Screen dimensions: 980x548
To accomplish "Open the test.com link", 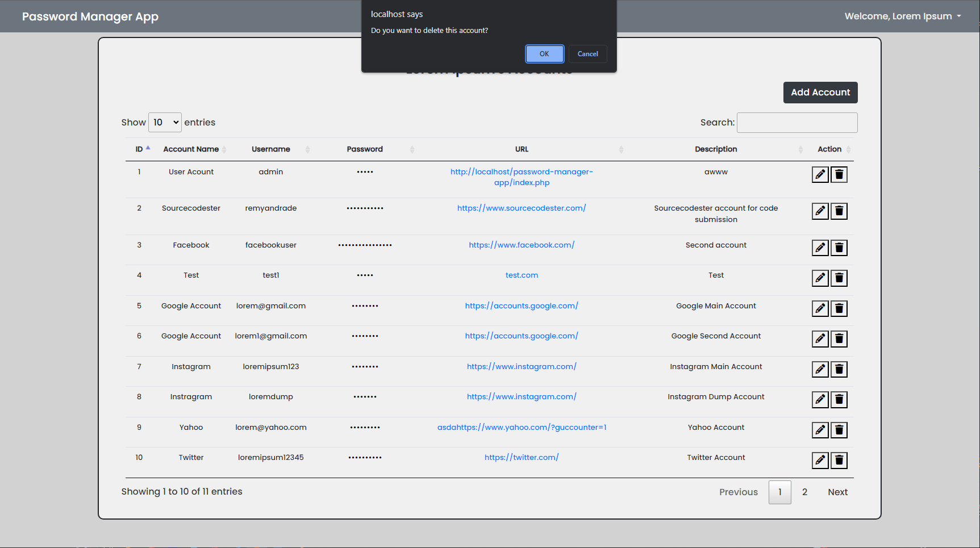I will [522, 275].
